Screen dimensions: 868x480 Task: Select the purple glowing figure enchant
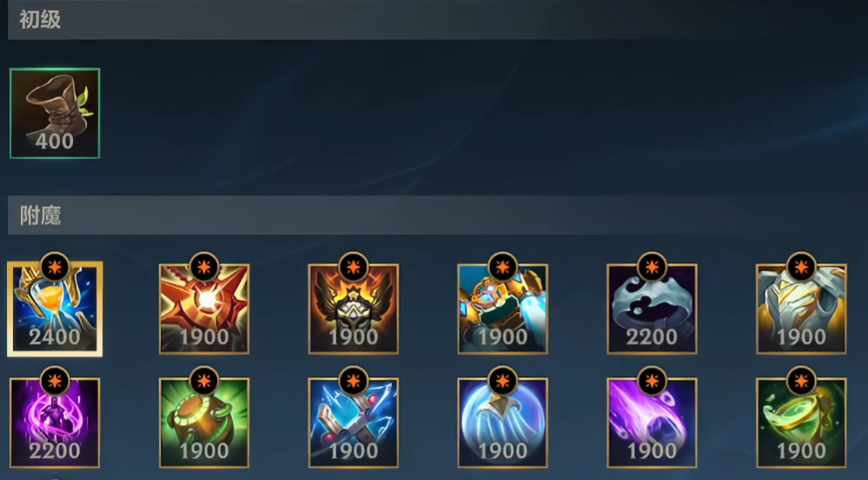55,423
